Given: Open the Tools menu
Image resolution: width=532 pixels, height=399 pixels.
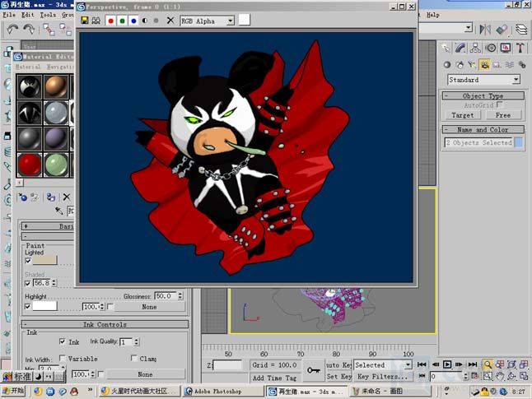Looking at the screenshot, I should 48,15.
